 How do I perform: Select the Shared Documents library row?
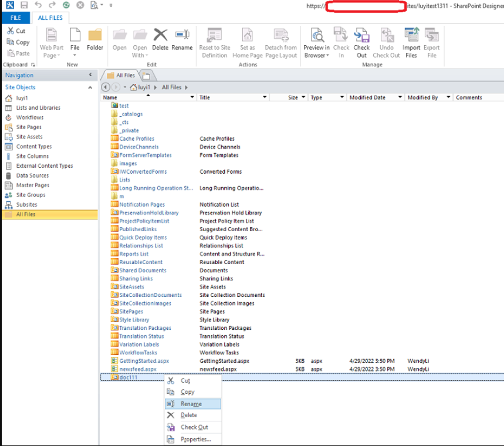tap(143, 271)
